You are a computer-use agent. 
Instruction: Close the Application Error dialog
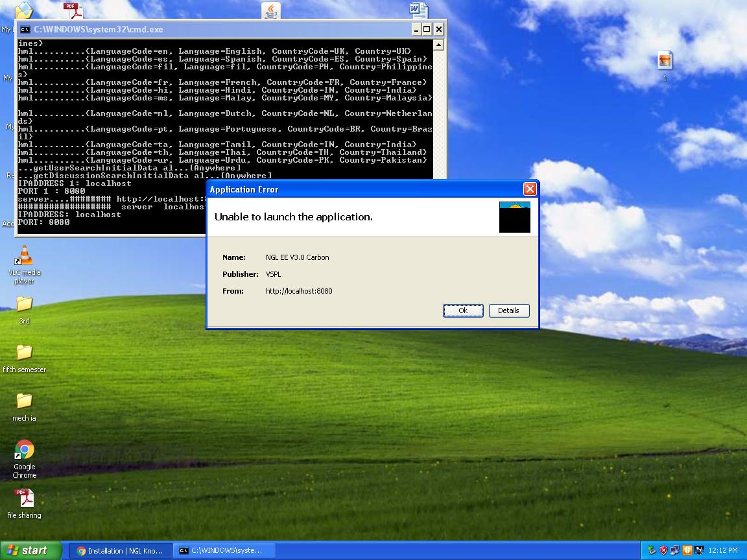530,189
